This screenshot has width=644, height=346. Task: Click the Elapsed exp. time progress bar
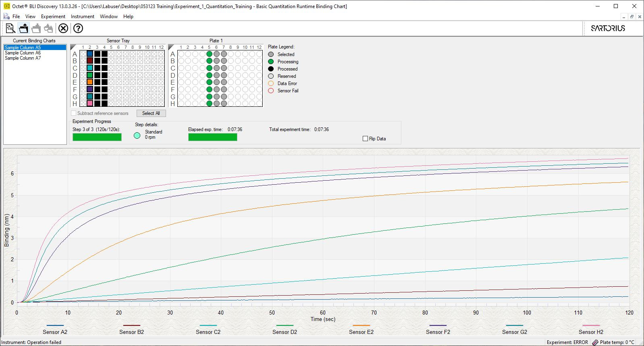tap(213, 137)
